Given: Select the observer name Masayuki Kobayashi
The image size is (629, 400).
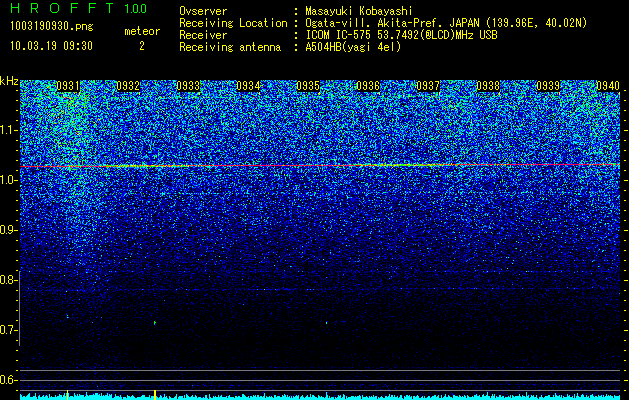Looking at the screenshot, I should [x=359, y=11].
